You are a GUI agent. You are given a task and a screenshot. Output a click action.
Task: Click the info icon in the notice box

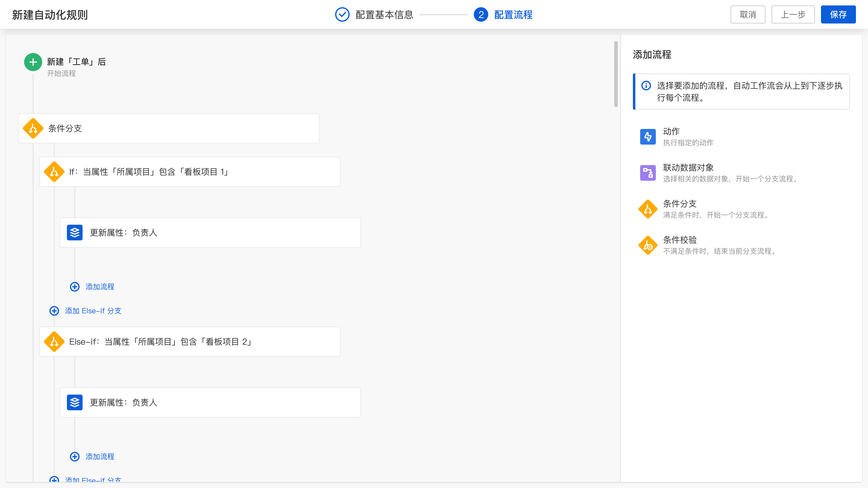tap(646, 86)
